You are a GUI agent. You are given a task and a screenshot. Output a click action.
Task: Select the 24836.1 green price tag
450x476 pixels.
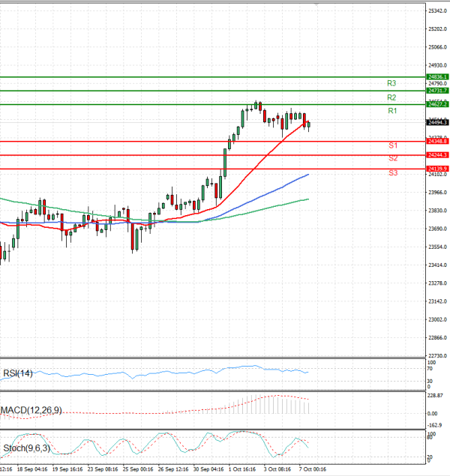(436, 76)
